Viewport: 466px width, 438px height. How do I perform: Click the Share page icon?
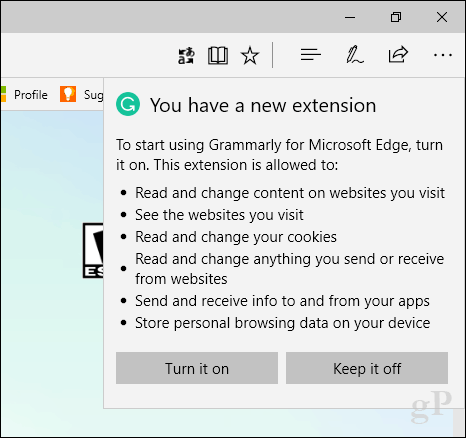tap(398, 54)
